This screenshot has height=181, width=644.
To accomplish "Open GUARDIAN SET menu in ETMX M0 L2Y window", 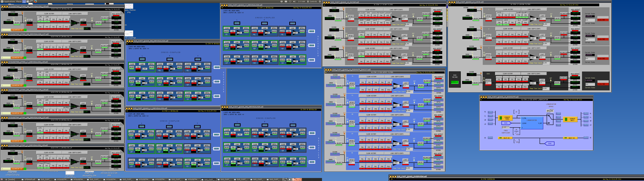I will (17, 58).
